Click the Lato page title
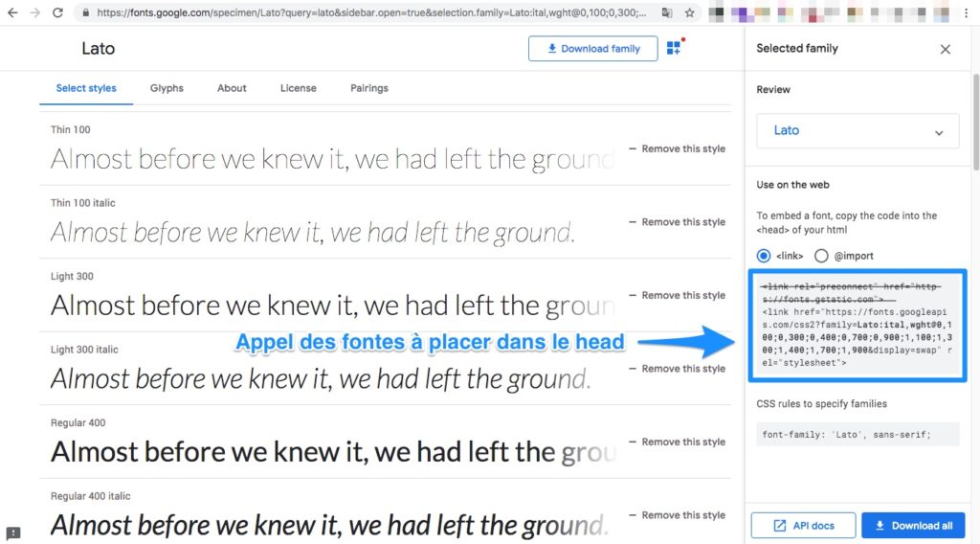980x544 pixels. point(99,48)
